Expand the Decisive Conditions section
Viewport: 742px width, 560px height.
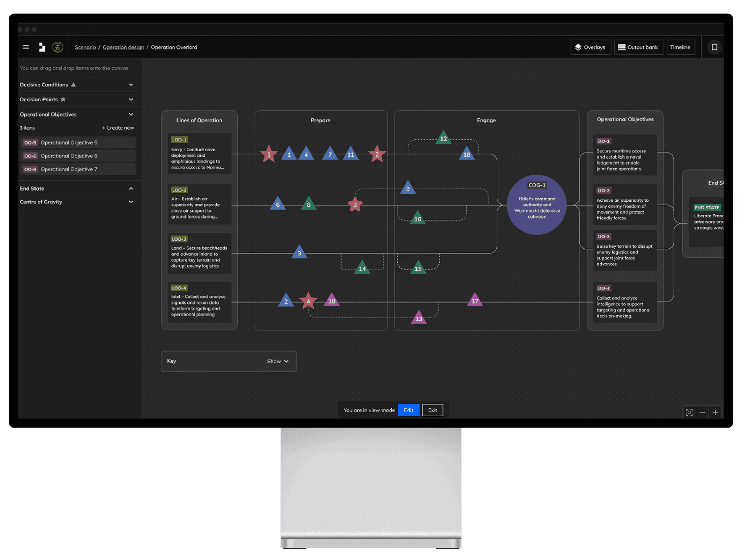(x=131, y=85)
